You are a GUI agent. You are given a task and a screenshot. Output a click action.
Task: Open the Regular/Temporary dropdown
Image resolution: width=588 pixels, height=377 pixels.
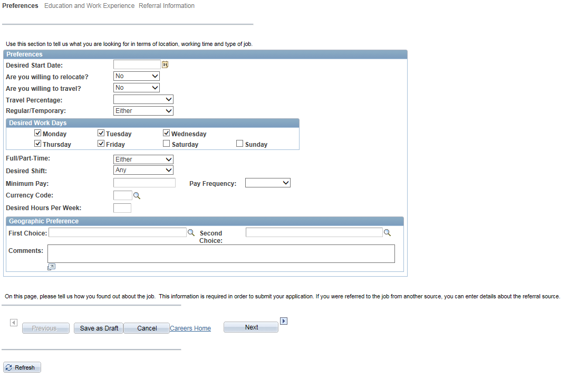[x=143, y=111]
